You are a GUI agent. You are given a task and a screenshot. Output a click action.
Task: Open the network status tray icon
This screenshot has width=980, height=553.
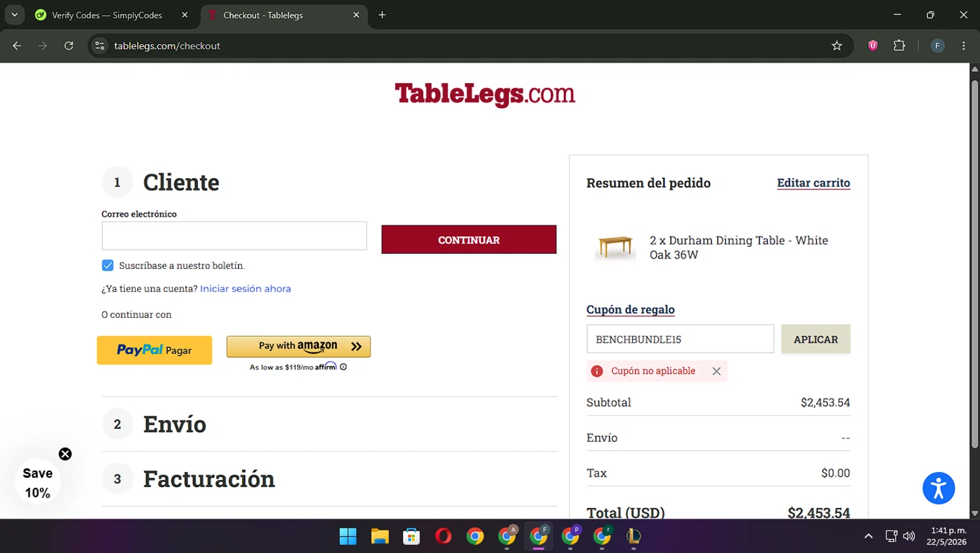891,536
